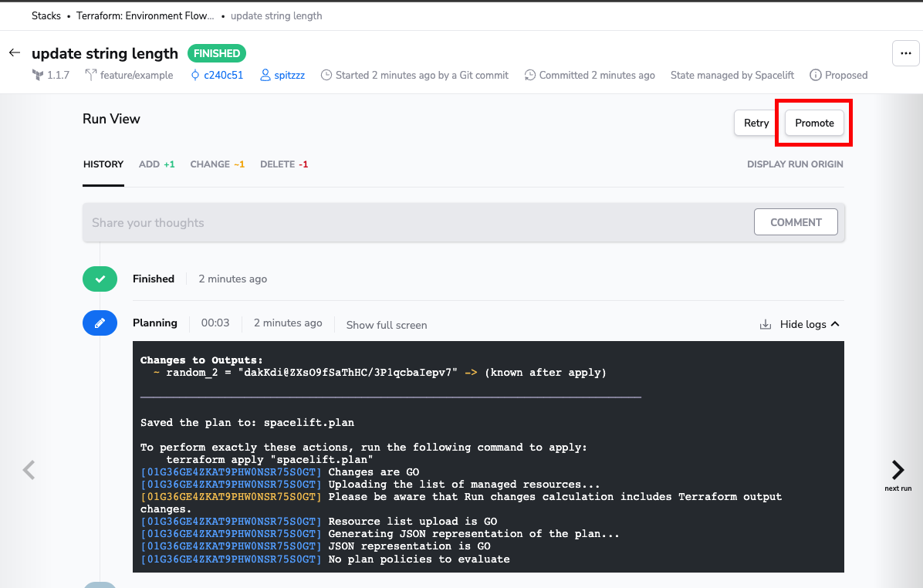Click the blue Planning pencil icon
Screen dimensions: 923x588
click(100, 323)
